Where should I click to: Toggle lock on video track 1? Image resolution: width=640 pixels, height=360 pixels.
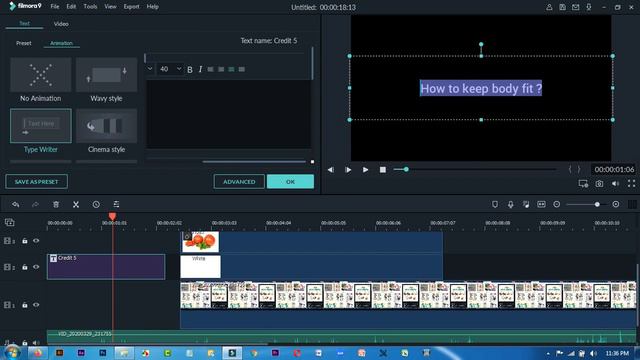coord(25,305)
